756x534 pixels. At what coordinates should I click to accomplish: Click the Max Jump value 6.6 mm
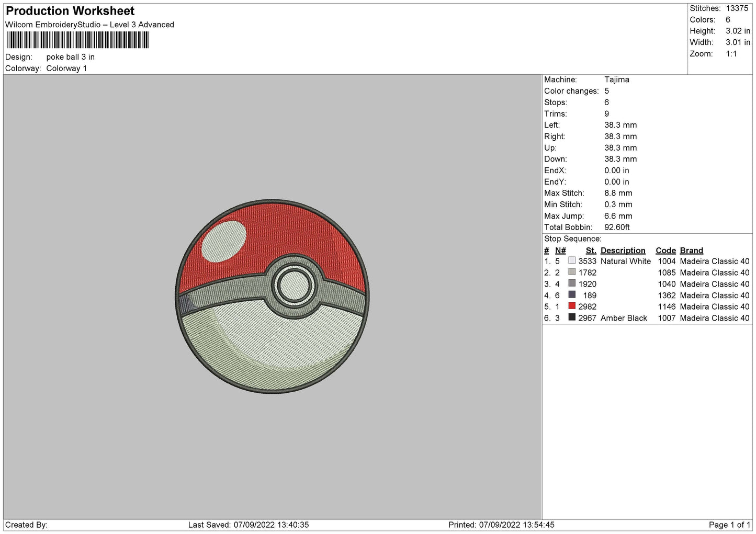(618, 216)
